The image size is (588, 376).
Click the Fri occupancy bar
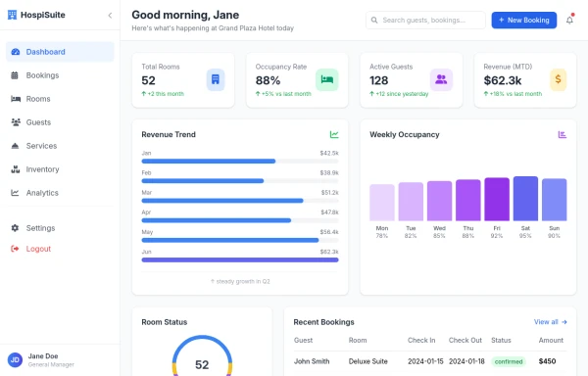[x=497, y=199]
